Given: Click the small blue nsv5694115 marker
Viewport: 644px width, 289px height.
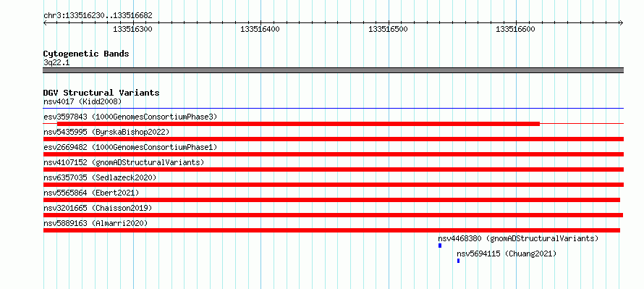Looking at the screenshot, I should pos(458,261).
